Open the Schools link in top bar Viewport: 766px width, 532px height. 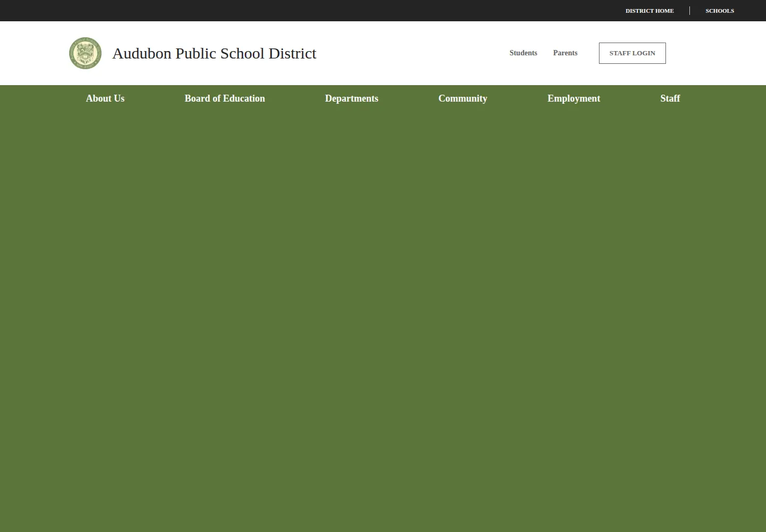720,11
